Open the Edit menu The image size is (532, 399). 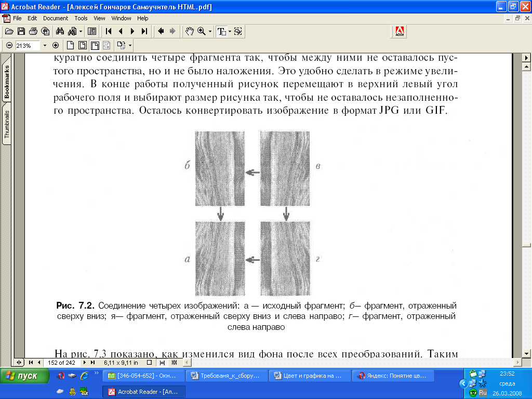pos(32,18)
